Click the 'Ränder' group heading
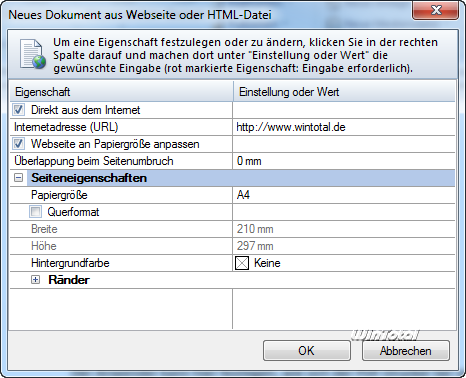Viewport: 466px width, 378px height. [69, 280]
